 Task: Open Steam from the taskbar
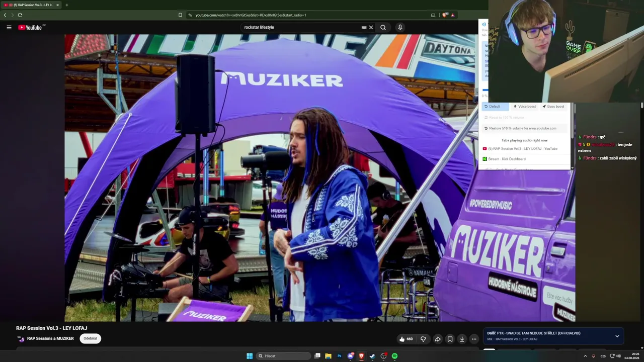(x=372, y=356)
